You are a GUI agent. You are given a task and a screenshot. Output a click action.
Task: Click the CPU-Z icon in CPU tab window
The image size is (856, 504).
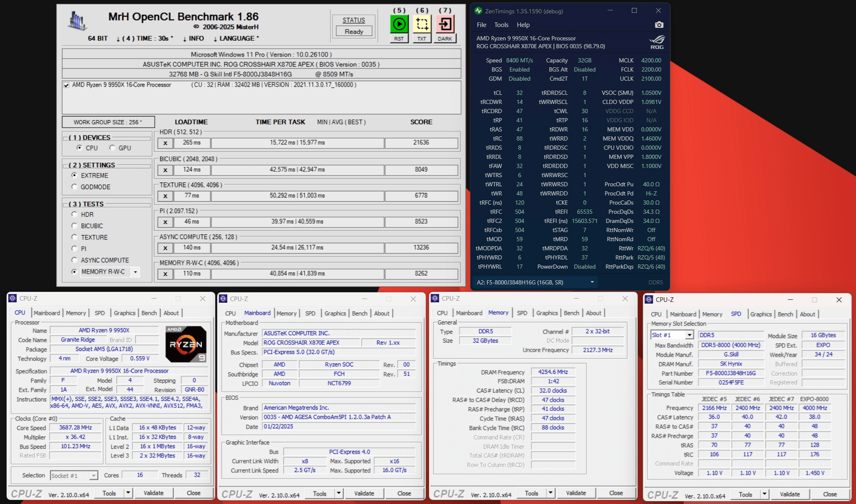pos(13,298)
